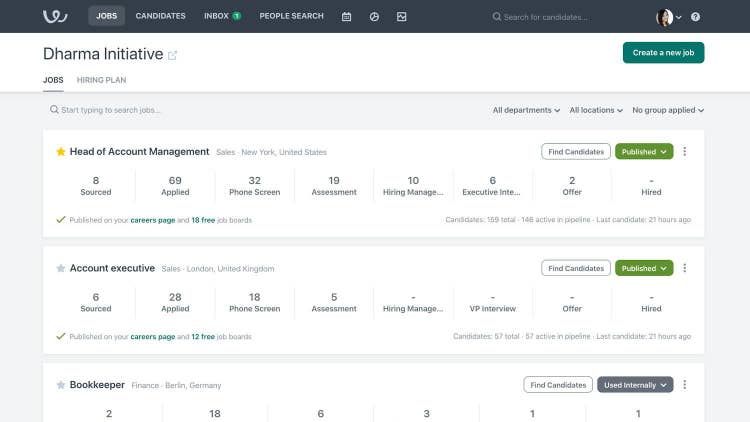The image size is (750, 422).
Task: Open the user avatar menu
Action: (x=668, y=17)
